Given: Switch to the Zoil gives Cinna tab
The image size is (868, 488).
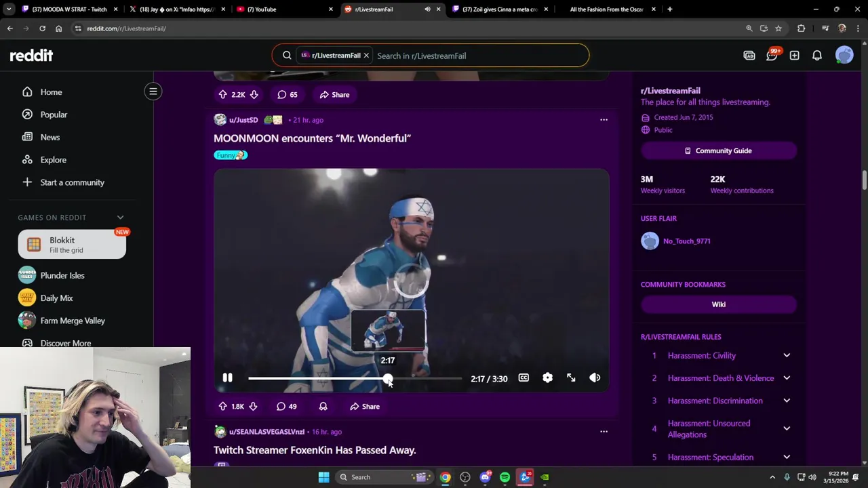Looking at the screenshot, I should tap(500, 9).
